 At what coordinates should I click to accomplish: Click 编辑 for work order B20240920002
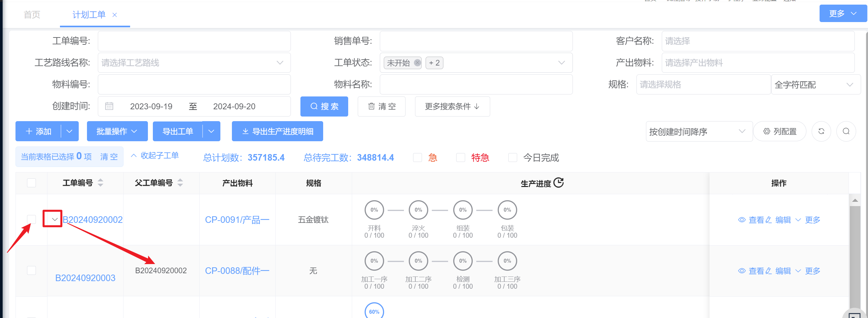[778, 220]
